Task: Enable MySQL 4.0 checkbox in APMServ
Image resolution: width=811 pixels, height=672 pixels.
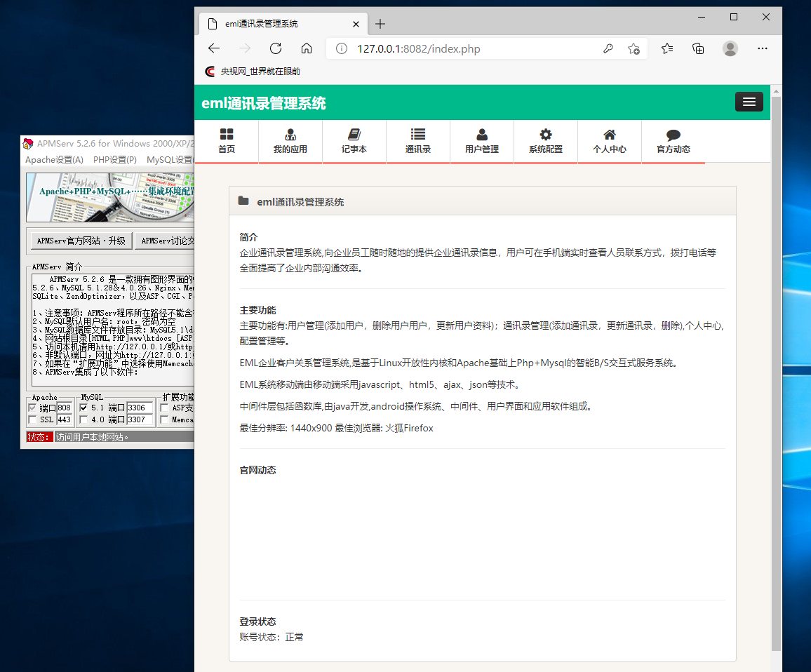Action: point(83,419)
